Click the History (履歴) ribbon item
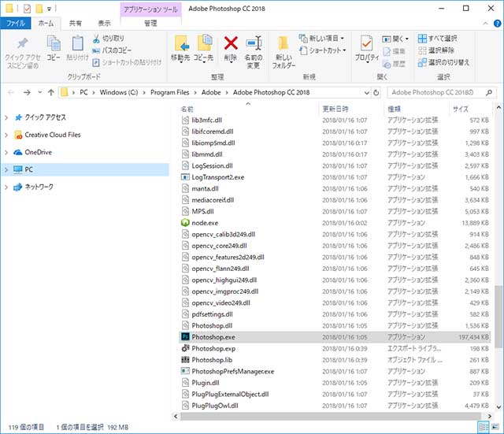504x434 pixels. pyautogui.click(x=394, y=64)
